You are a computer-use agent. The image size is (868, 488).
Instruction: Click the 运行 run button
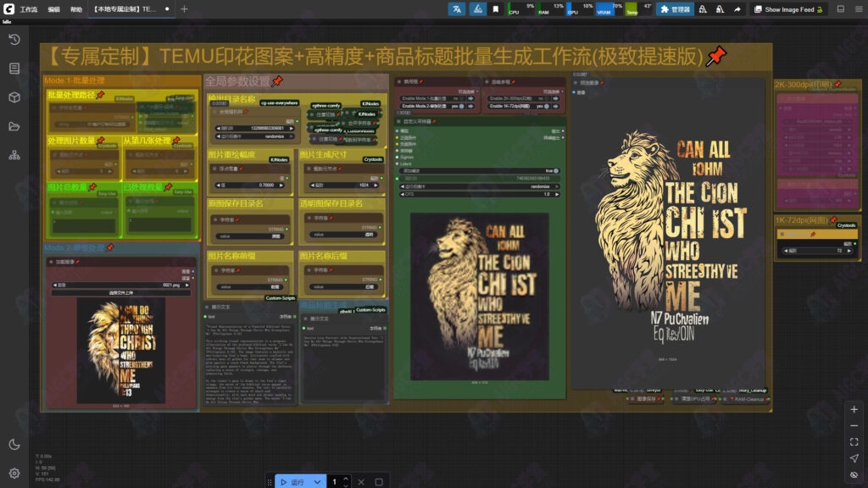293,482
